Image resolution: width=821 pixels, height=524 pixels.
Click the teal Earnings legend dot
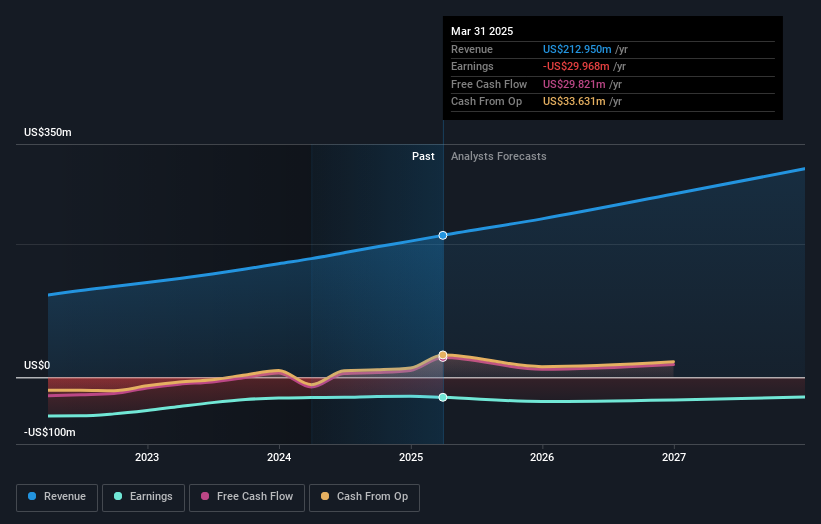click(x=118, y=496)
